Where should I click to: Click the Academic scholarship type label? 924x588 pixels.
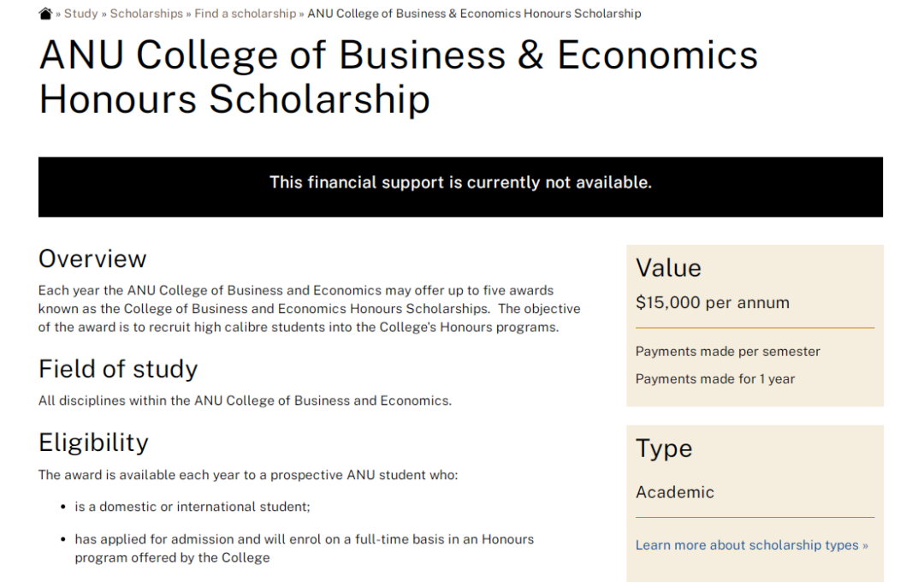(674, 492)
